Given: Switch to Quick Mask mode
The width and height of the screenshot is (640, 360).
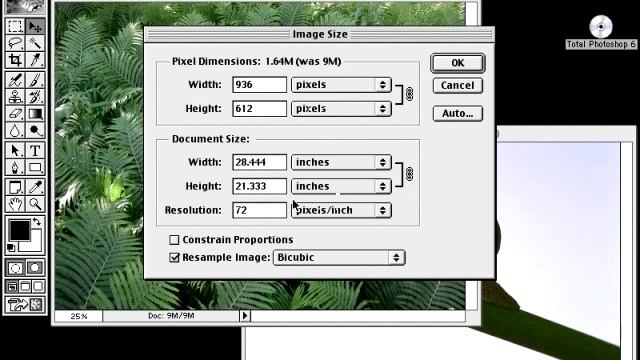Looking at the screenshot, I should (35, 268).
